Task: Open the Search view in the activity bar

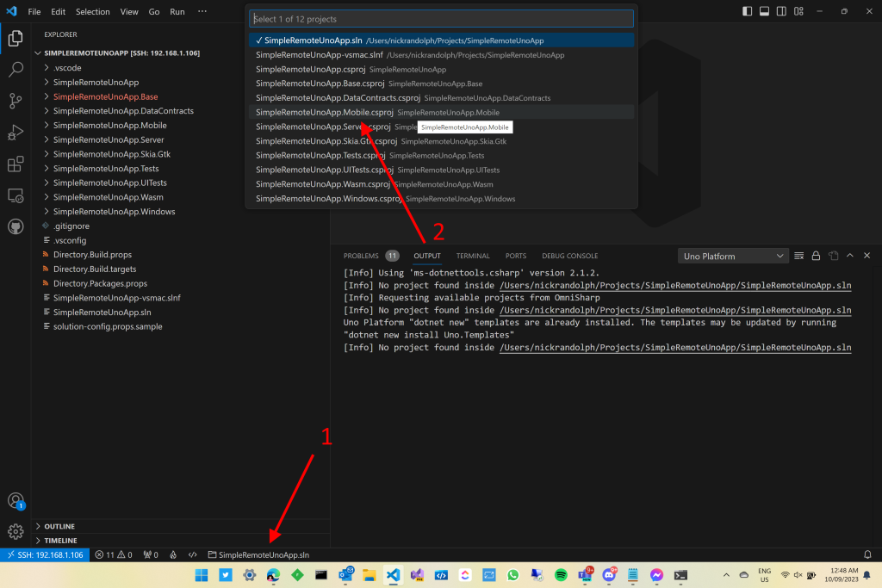Action: point(15,71)
